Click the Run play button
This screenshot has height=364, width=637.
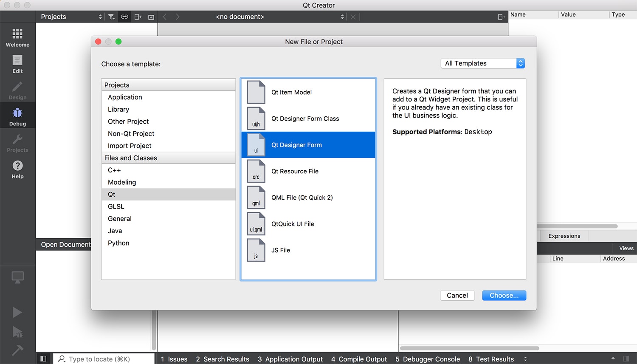coord(17,313)
